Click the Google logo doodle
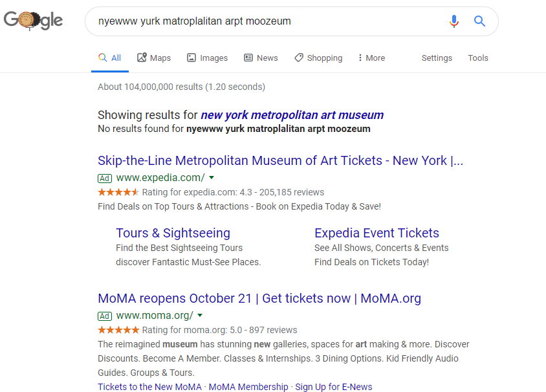Viewport: 546px width, 392px height. click(x=33, y=21)
